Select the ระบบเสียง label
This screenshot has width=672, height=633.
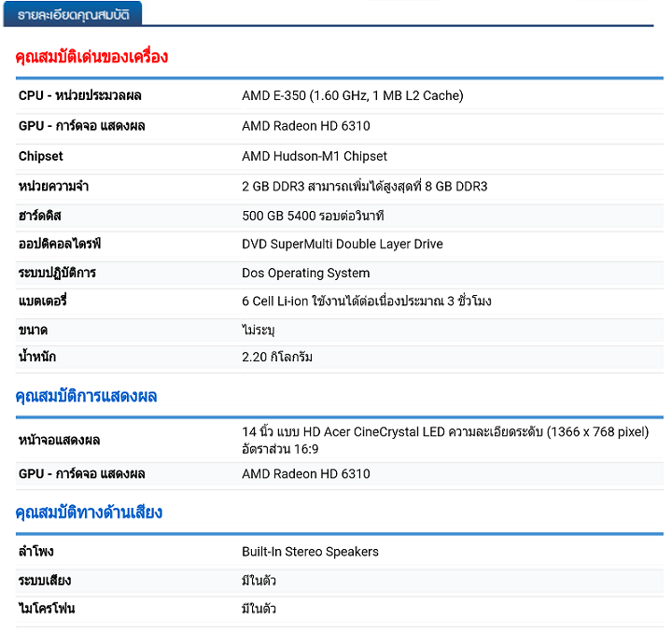(45, 581)
